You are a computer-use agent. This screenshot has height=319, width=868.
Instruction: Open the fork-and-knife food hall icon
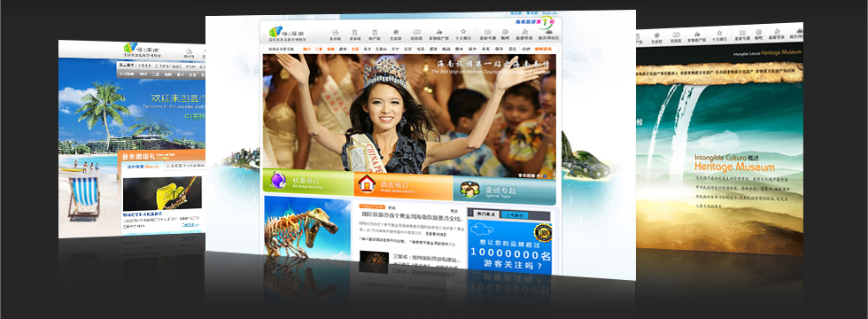[x=354, y=33]
